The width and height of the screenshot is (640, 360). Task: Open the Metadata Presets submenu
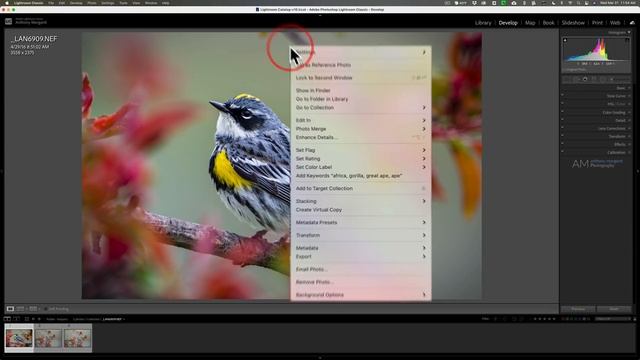(361, 222)
